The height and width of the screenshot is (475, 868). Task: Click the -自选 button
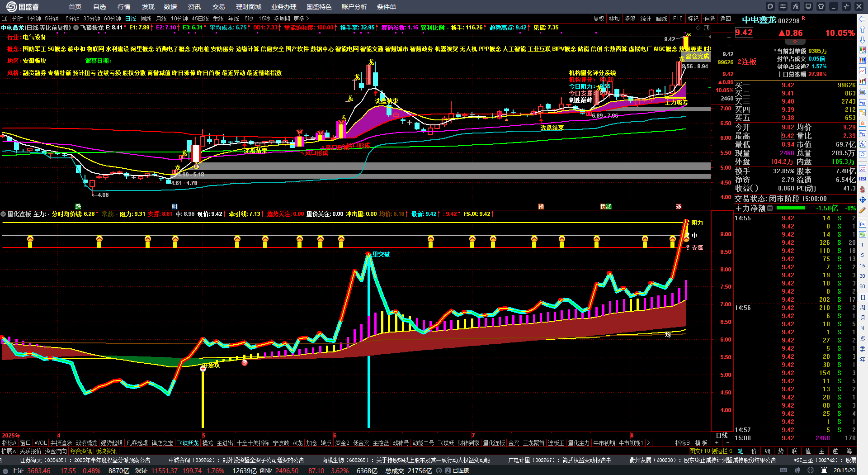click(709, 19)
